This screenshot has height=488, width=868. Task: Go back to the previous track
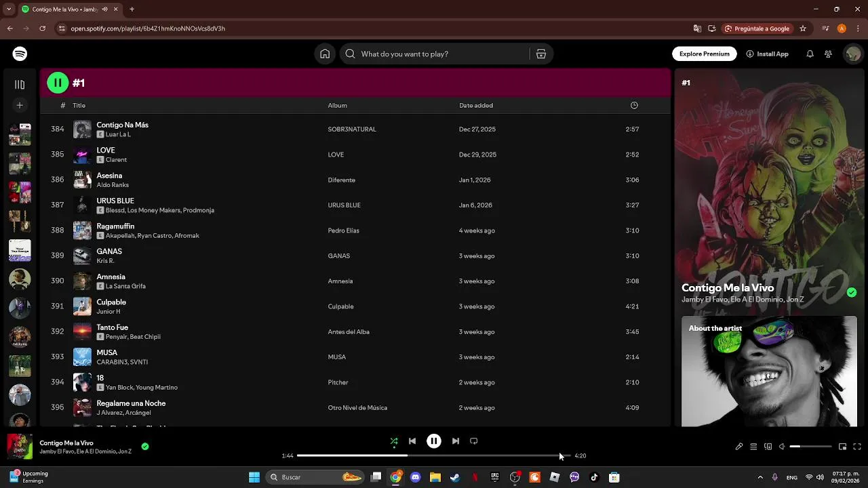412,441
